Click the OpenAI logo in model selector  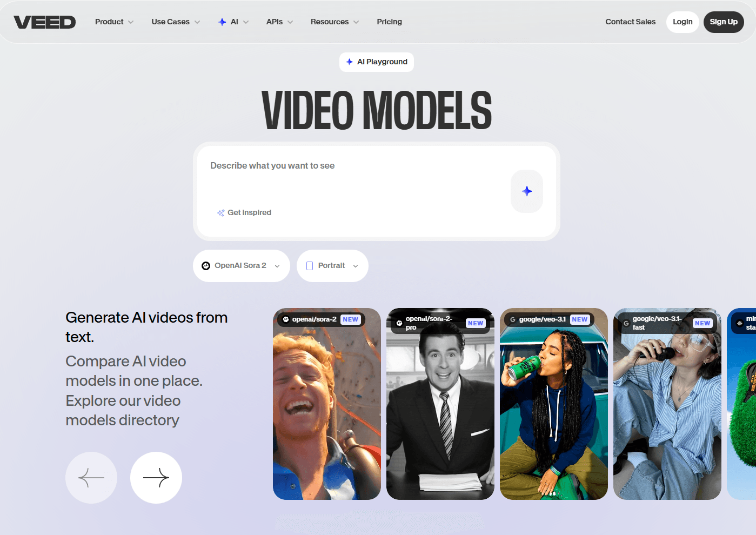click(x=206, y=266)
